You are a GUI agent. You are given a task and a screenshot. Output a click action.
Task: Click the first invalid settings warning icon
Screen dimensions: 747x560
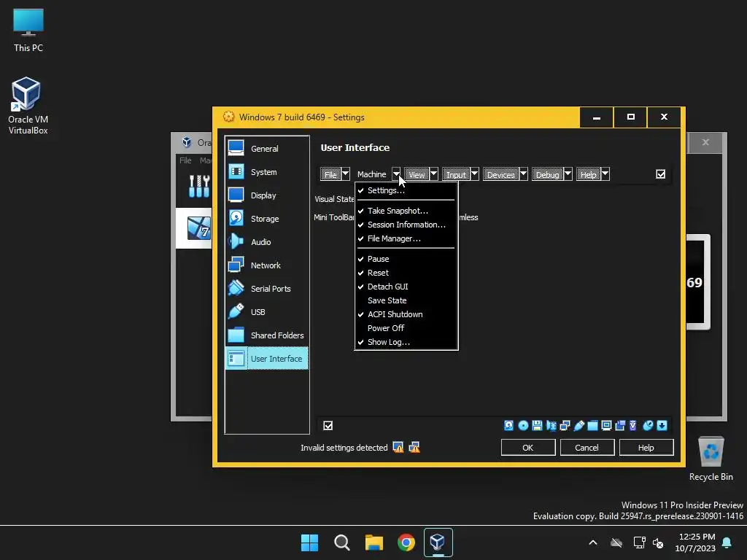(398, 447)
